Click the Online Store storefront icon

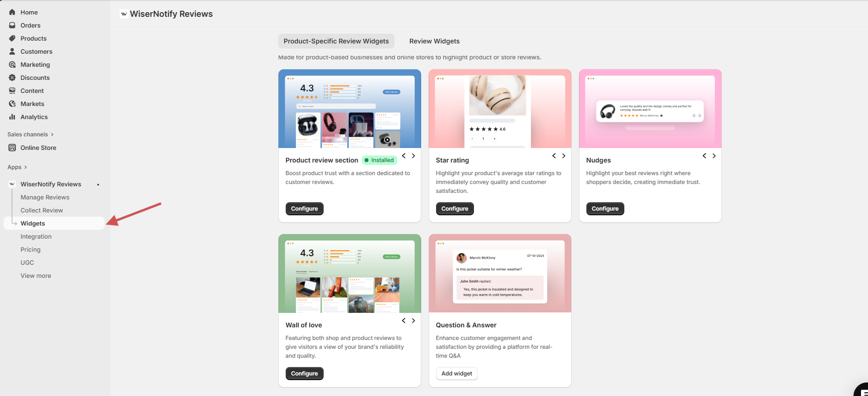(12, 148)
